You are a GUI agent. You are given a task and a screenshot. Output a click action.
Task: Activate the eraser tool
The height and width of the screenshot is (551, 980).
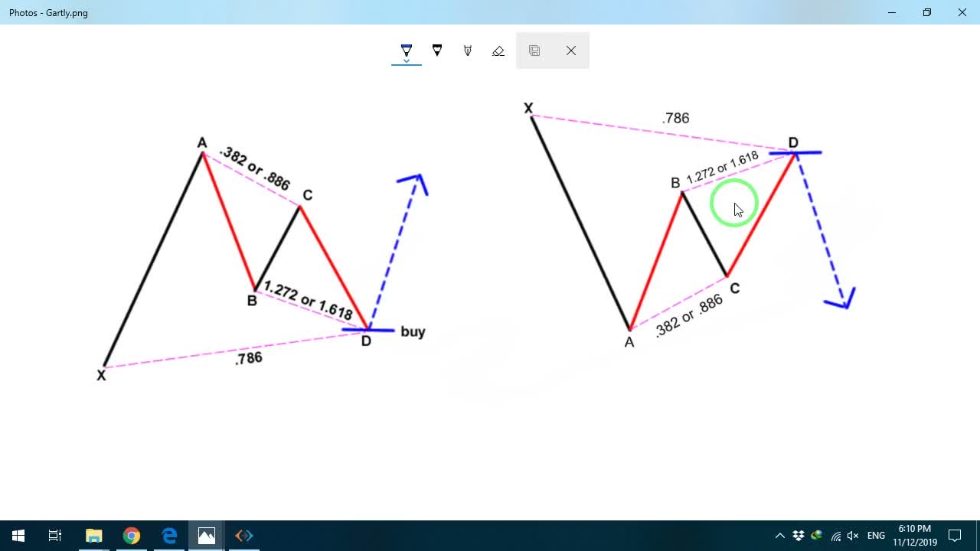(498, 51)
